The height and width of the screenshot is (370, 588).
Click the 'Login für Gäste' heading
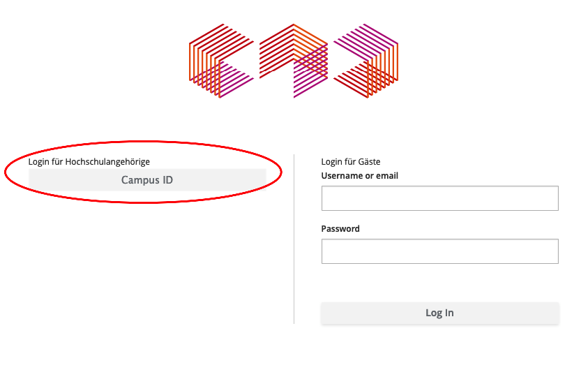click(x=351, y=162)
